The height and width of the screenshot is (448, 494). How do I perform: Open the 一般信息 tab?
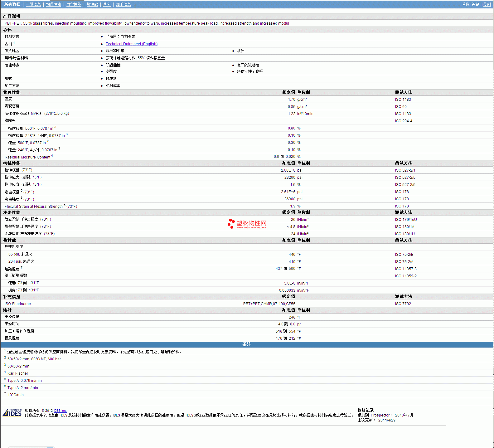[x=33, y=4]
